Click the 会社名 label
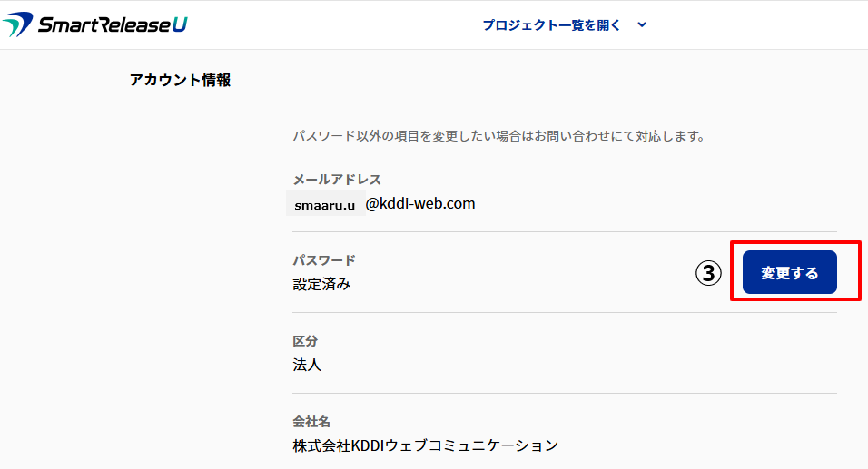868x469 pixels. 311,422
